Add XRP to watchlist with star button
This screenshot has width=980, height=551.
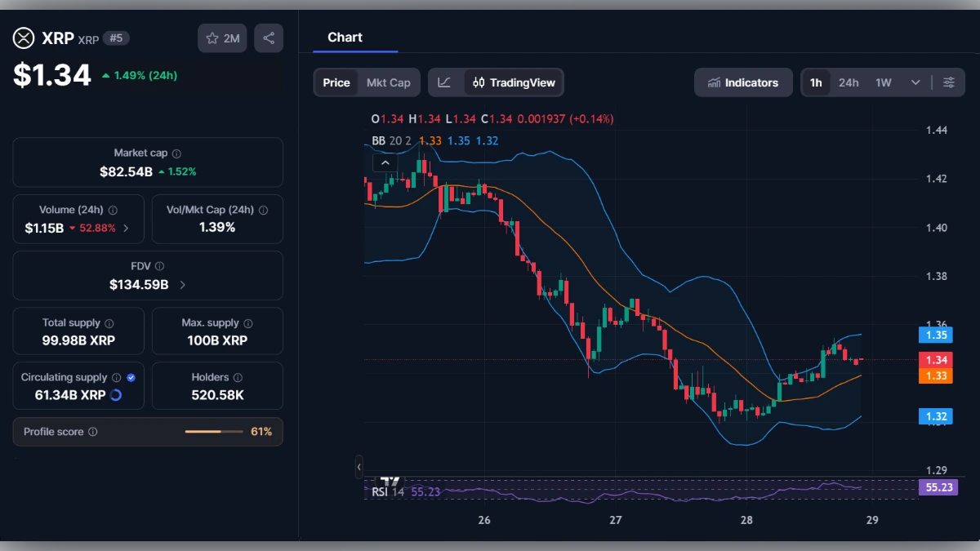point(222,38)
